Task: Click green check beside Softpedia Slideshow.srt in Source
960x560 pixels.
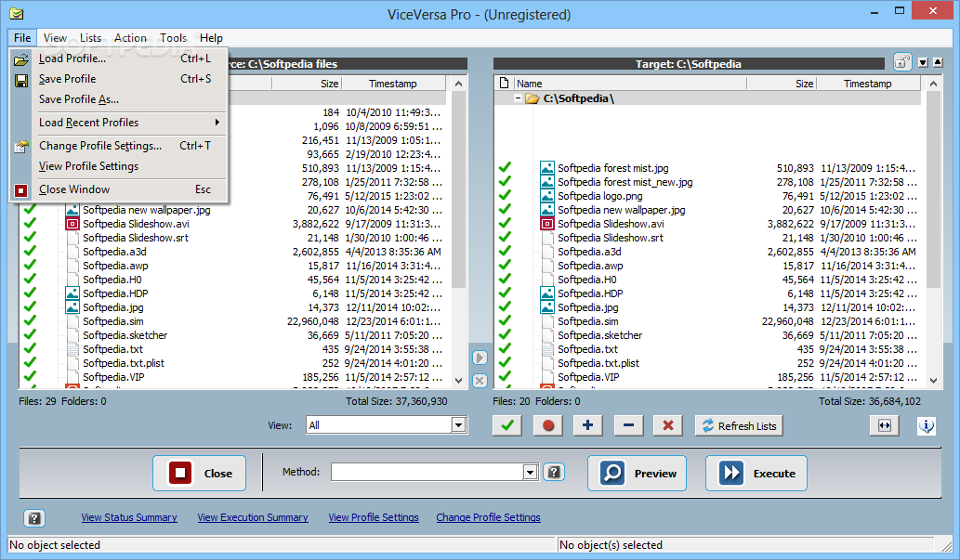Action: 30,238
